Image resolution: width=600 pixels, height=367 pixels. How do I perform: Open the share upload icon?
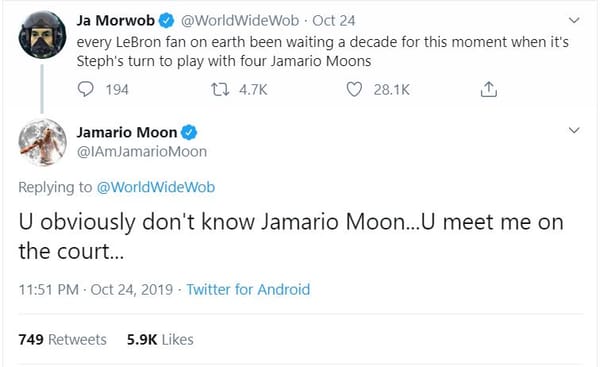489,90
